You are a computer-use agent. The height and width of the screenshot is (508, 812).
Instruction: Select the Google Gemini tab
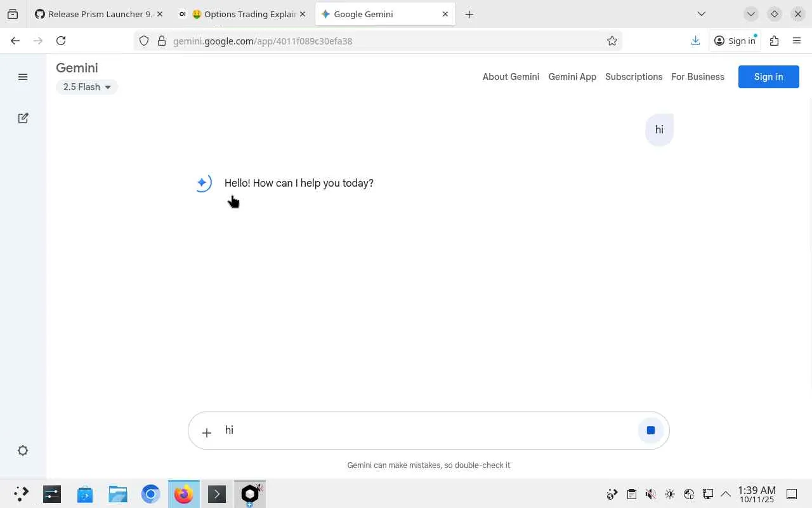point(385,14)
